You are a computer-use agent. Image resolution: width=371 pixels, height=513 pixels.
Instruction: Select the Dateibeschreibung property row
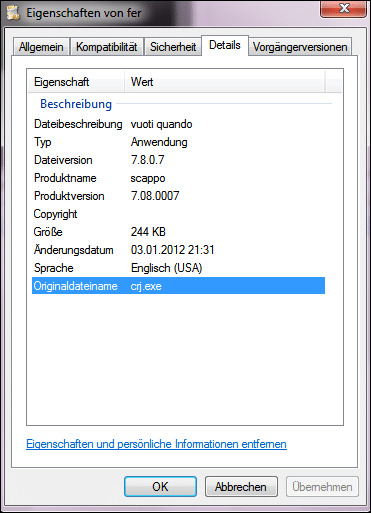[178, 124]
